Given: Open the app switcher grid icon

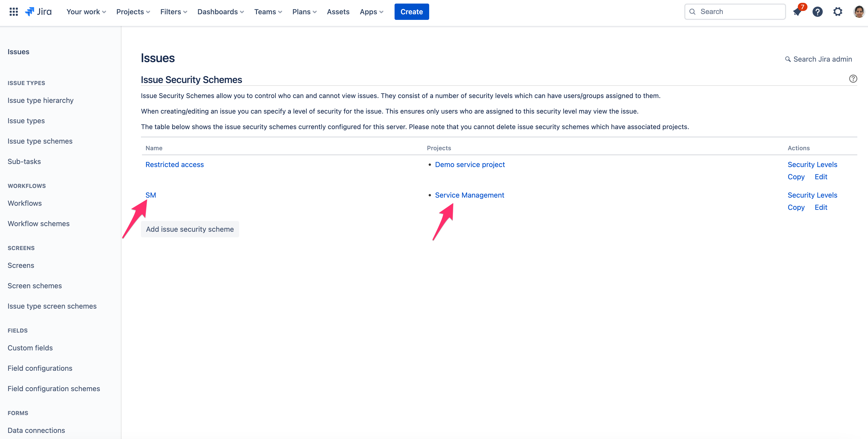Looking at the screenshot, I should (13, 12).
